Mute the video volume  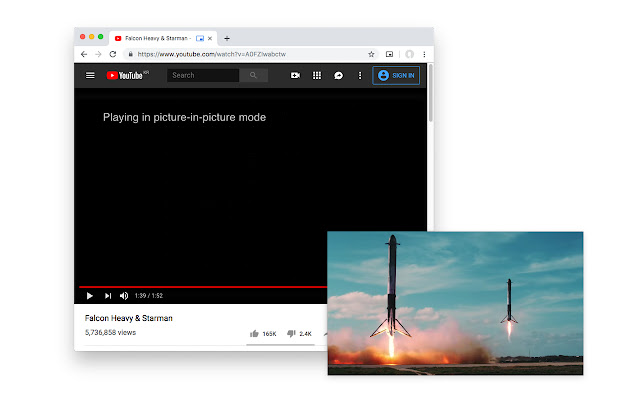[124, 296]
